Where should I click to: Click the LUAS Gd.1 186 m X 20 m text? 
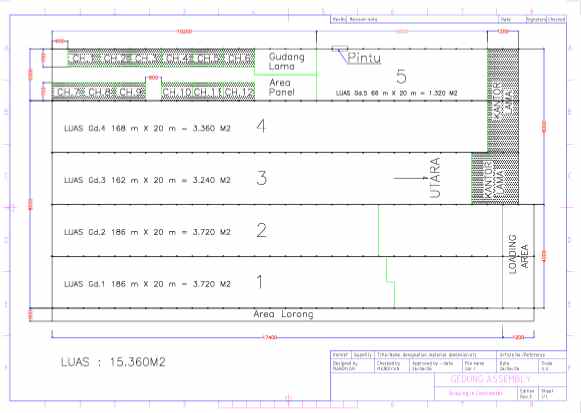(x=147, y=284)
